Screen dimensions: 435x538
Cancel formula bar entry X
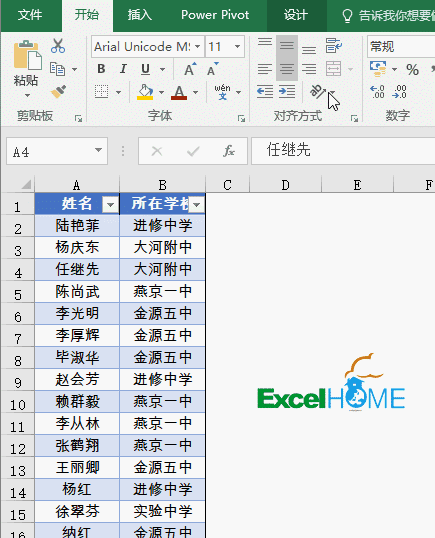point(157,151)
